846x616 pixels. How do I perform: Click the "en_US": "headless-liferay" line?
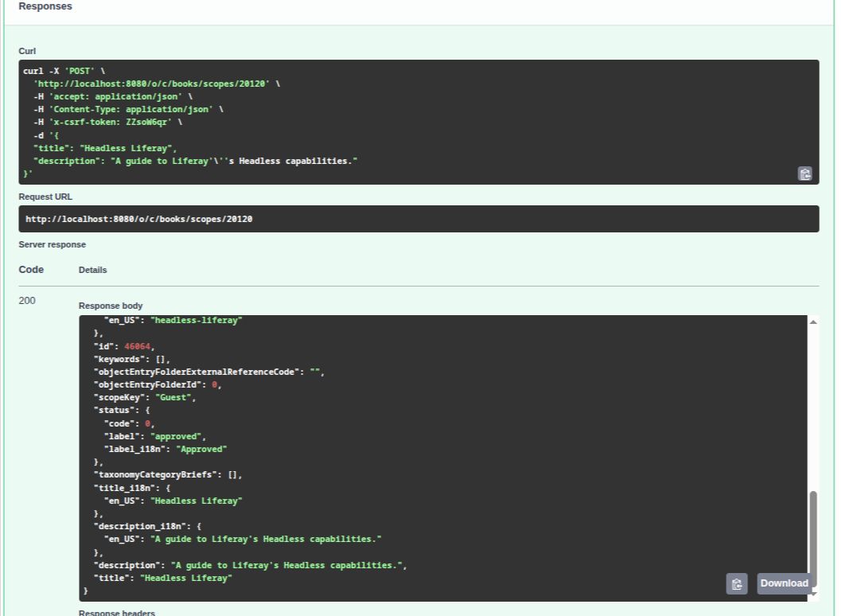(x=173, y=321)
